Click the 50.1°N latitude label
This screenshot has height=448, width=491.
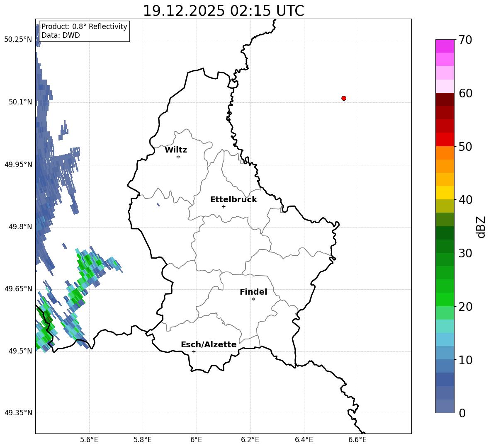click(20, 102)
